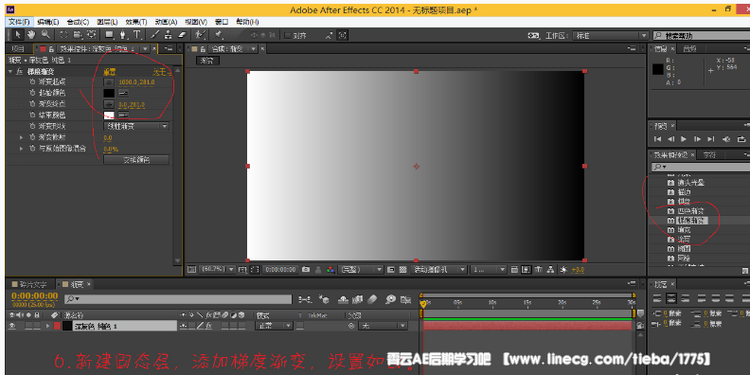Open the parent layer dropdown
The width and height of the screenshot is (750, 375).
click(x=383, y=326)
